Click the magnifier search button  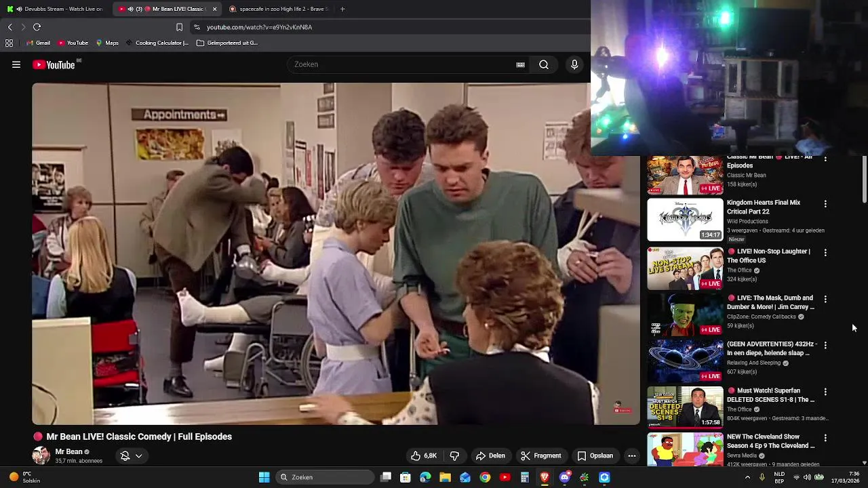(544, 65)
